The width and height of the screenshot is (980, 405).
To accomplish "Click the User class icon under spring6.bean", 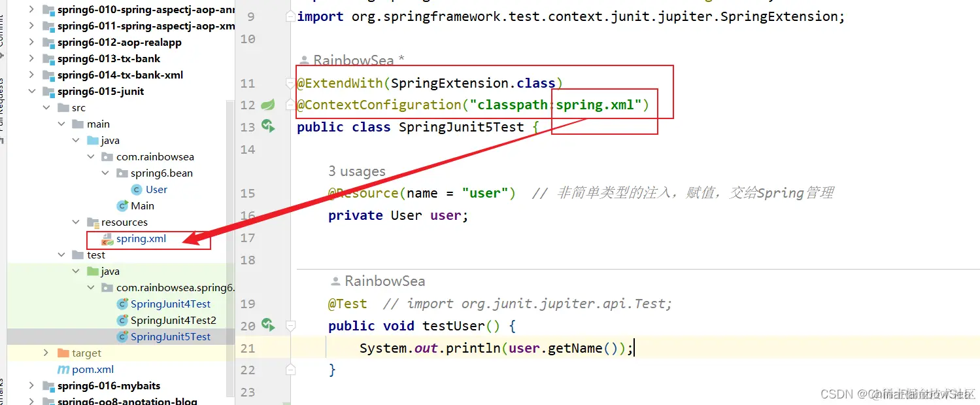I will pos(137,190).
